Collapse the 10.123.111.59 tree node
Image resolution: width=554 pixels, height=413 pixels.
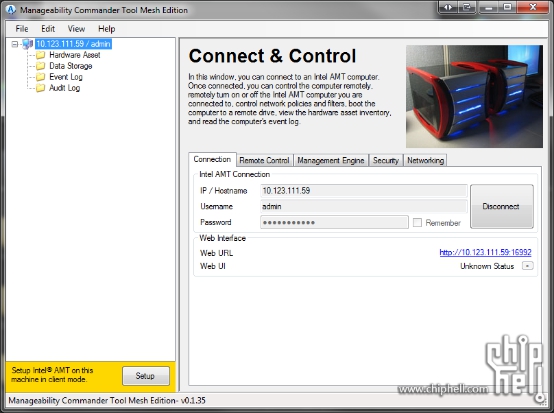tap(14, 44)
